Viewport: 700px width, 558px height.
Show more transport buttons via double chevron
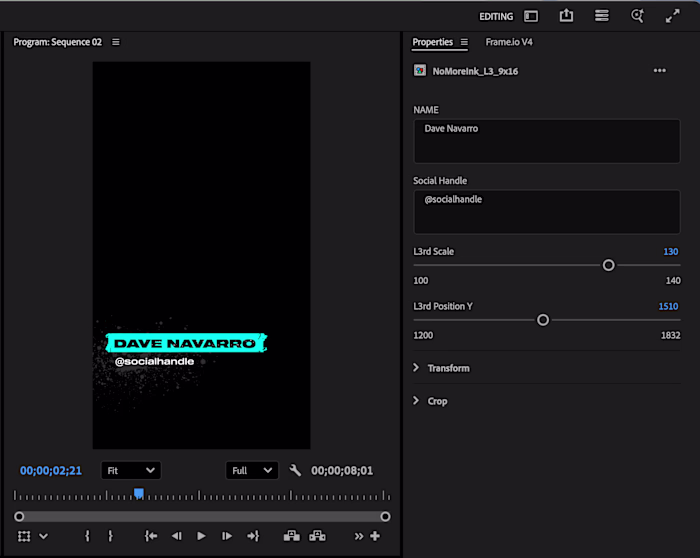click(x=359, y=536)
